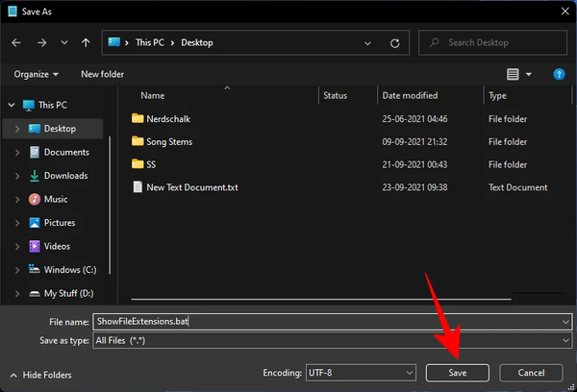Open Videos in the navigation pane
Image resolution: width=577 pixels, height=392 pixels.
click(x=57, y=246)
